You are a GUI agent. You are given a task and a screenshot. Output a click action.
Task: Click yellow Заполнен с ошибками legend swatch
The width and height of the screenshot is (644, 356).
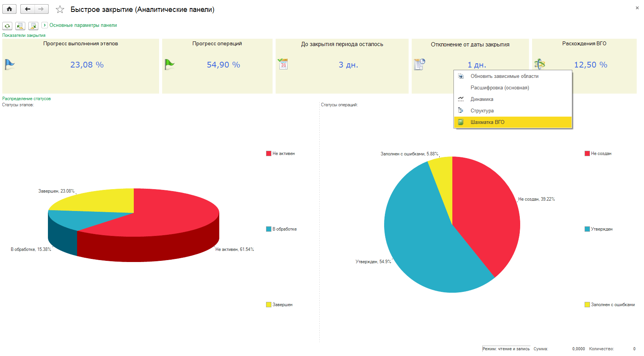click(x=587, y=305)
